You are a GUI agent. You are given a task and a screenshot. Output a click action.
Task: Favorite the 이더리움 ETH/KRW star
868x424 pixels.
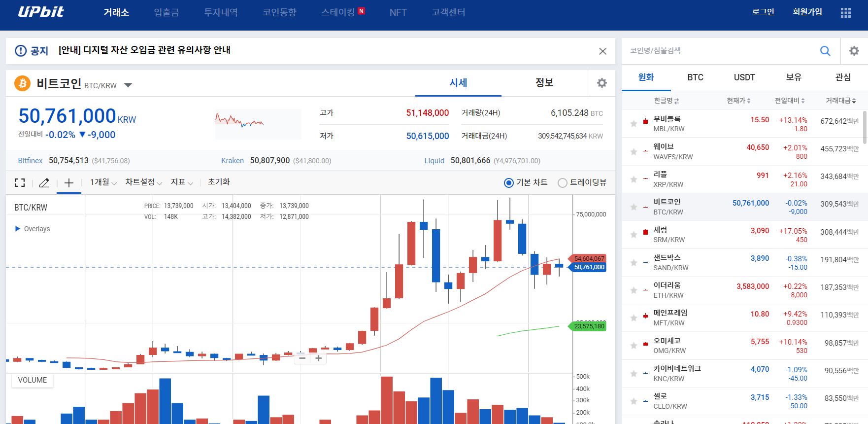(x=634, y=290)
